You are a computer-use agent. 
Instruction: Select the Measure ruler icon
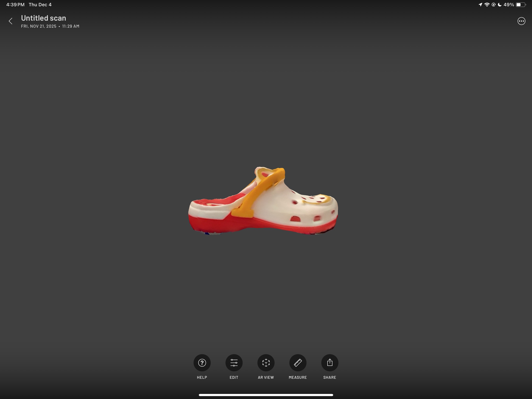click(x=298, y=362)
